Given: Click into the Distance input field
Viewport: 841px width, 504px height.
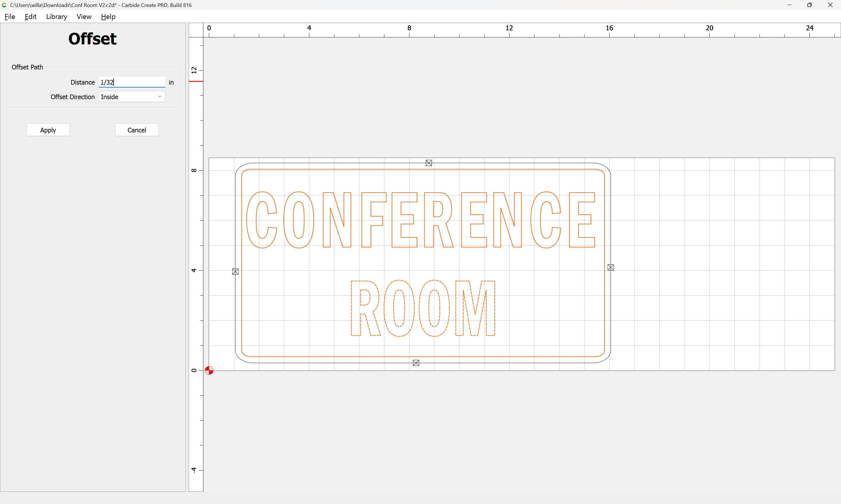Looking at the screenshot, I should (x=132, y=82).
